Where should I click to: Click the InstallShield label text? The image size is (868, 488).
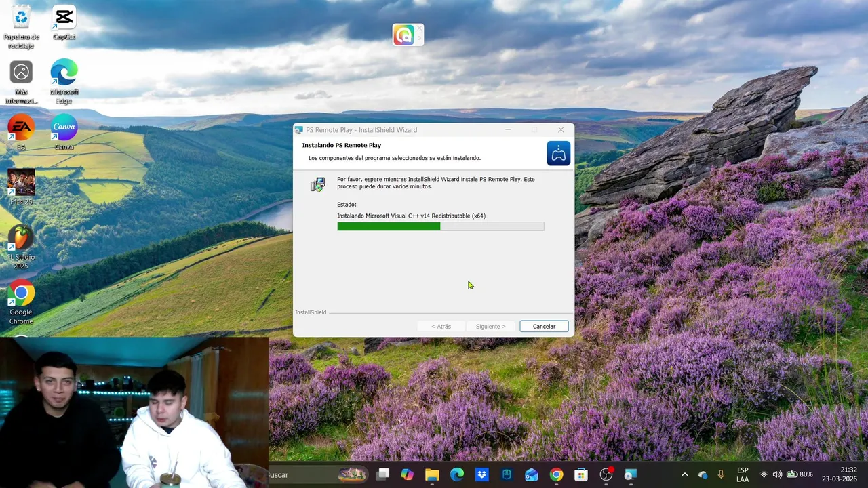coord(311,312)
